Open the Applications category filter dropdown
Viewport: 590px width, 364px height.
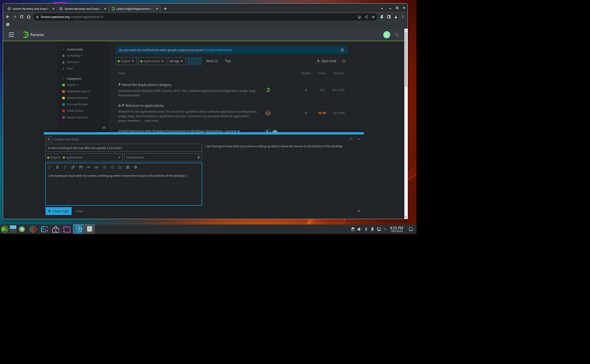151,60
